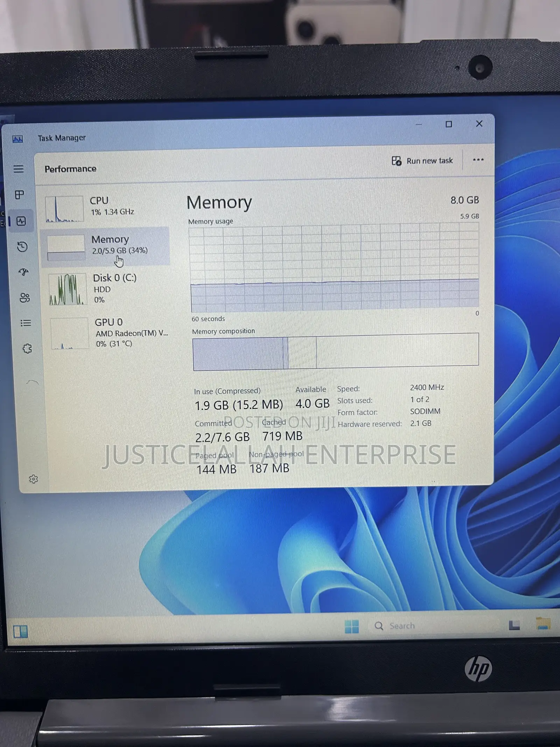
Task: Click the GPU 0 mini graph thumbnail
Action: (69, 333)
